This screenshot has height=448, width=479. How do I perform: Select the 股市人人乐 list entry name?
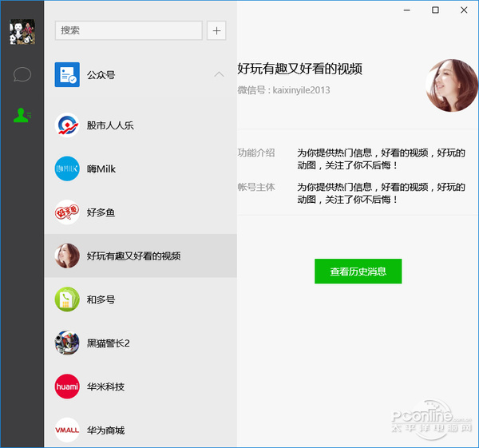[110, 125]
